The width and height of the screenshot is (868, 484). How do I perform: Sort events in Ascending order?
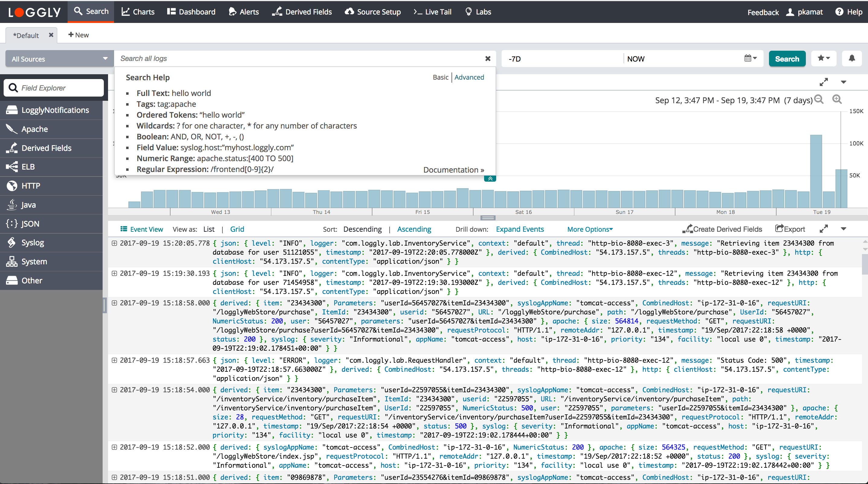[x=414, y=229]
